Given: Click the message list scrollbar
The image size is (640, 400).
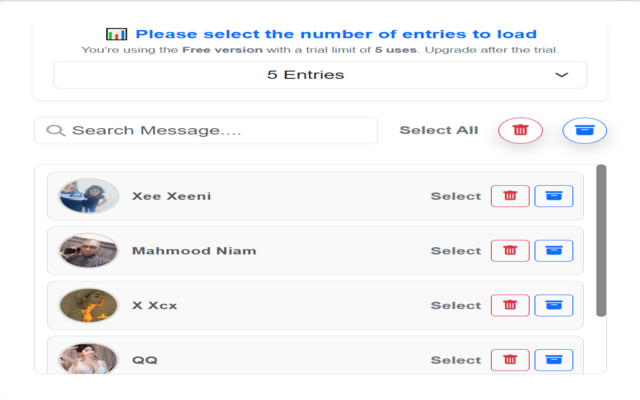Looking at the screenshot, I should click(601, 240).
